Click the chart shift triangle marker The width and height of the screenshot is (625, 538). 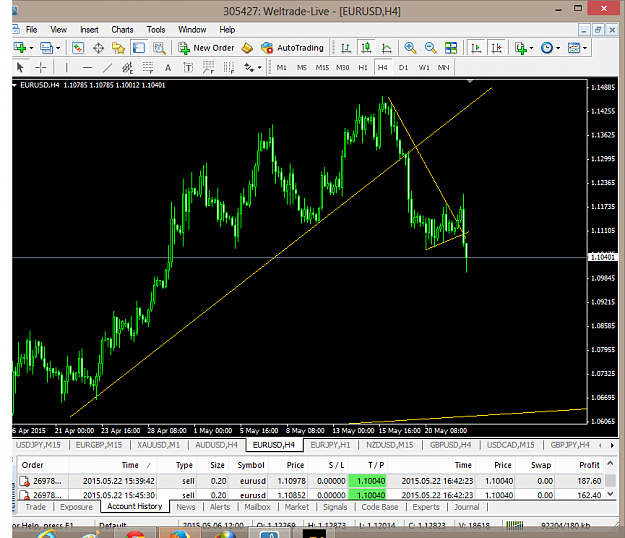(470, 81)
